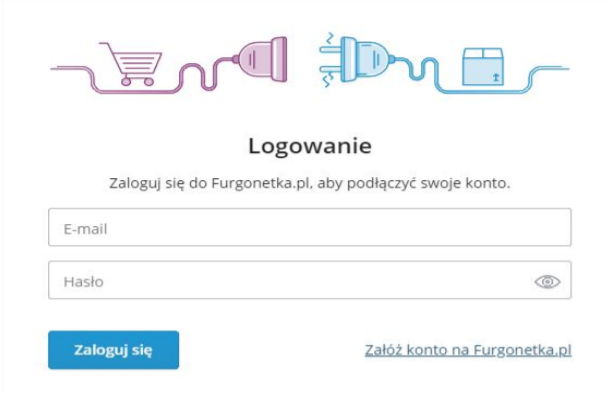Click the wheels of the shopping cart
This screenshot has width=614, height=397.
[x=137, y=81]
